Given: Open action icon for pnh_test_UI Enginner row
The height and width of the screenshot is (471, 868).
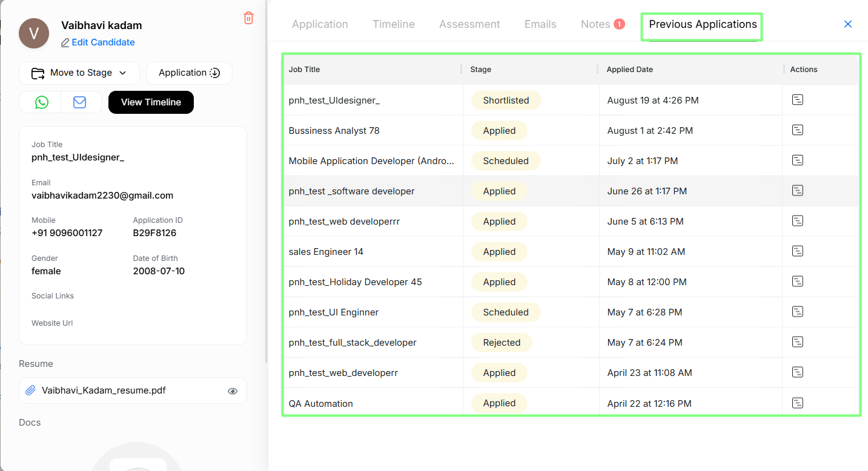Looking at the screenshot, I should click(x=798, y=312).
